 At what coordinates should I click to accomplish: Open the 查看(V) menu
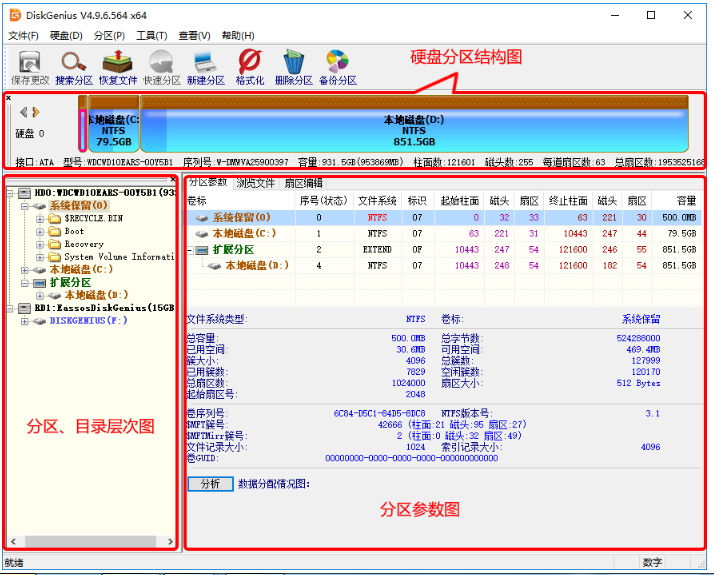click(194, 36)
